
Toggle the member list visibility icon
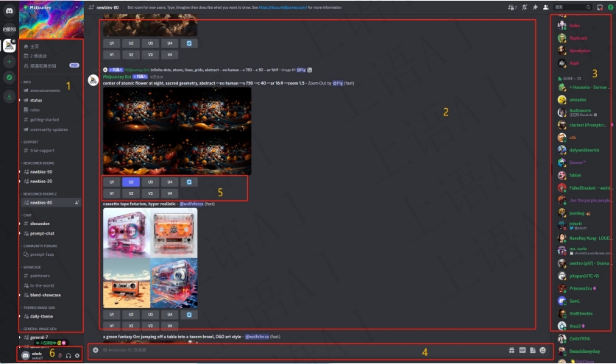[545, 7]
